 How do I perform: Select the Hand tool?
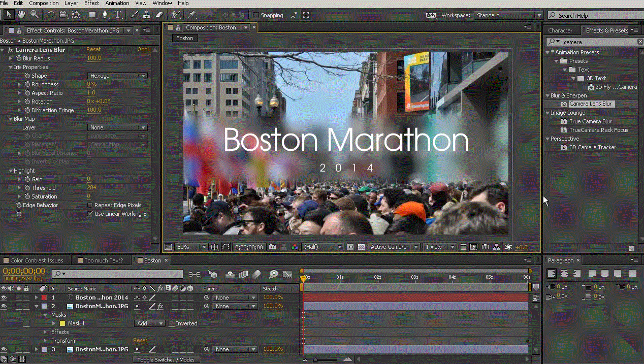click(21, 15)
